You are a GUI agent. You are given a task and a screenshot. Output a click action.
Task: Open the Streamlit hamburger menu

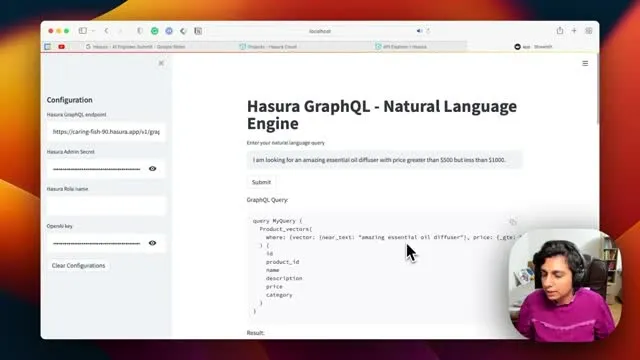(585, 63)
